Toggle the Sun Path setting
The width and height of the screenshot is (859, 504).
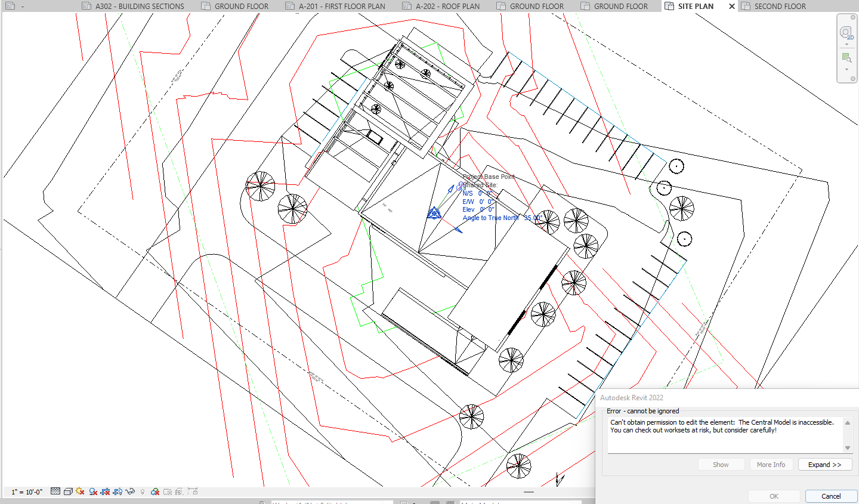(80, 491)
